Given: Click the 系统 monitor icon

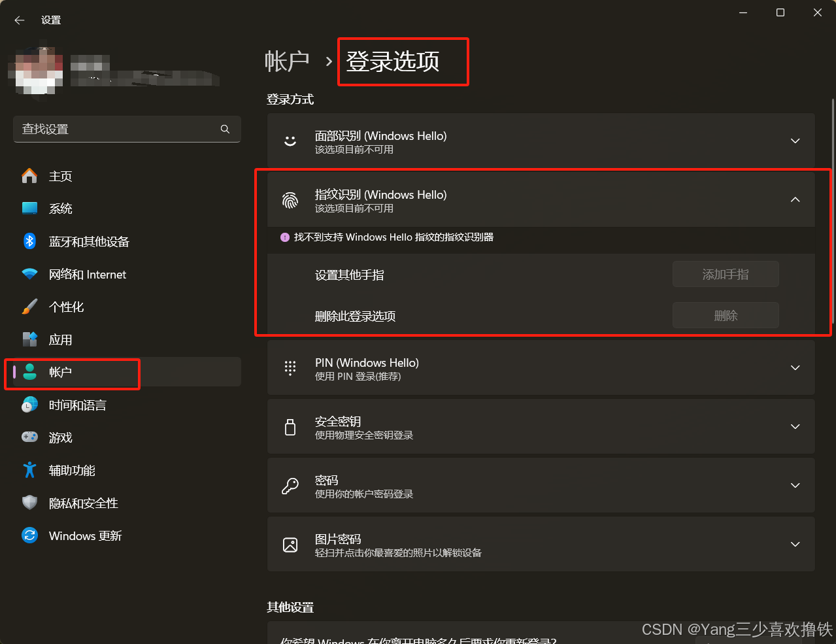Looking at the screenshot, I should coord(29,209).
